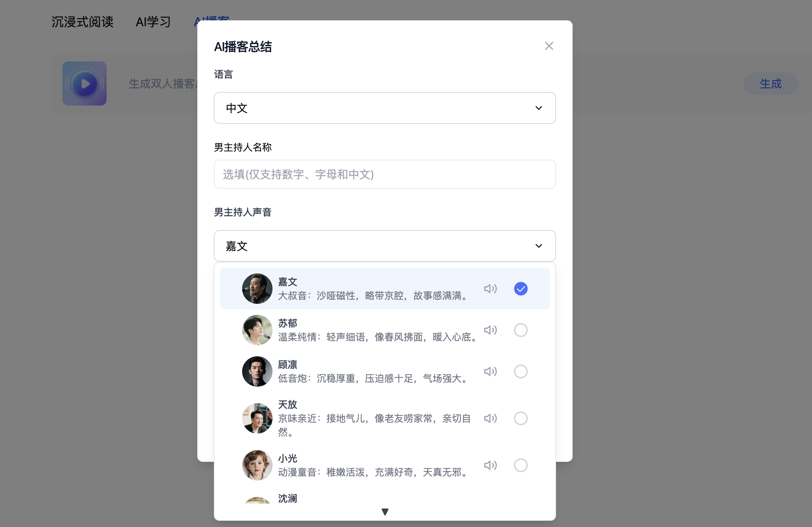
Task: Click the 嘉文 avatar photo
Action: click(x=257, y=289)
